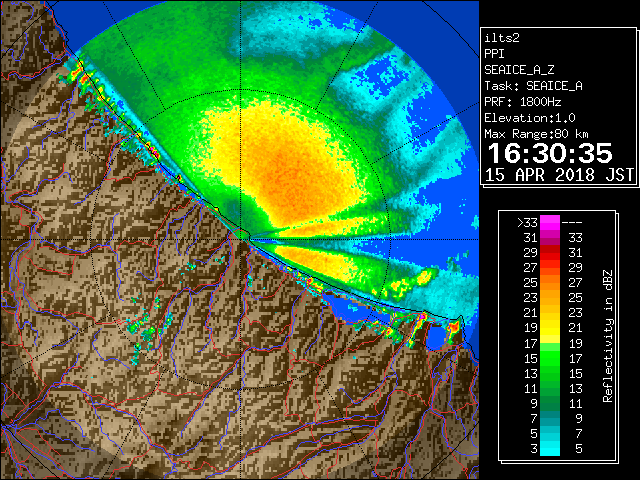
Task: Click the 'ilts2' site label
Action: 502,38
